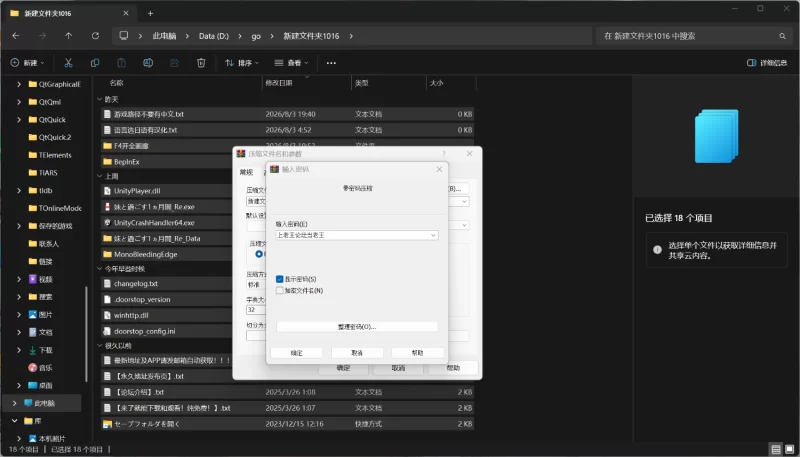Click 此电脑 in the address breadcrumb
This screenshot has height=457, width=800.
164,36
